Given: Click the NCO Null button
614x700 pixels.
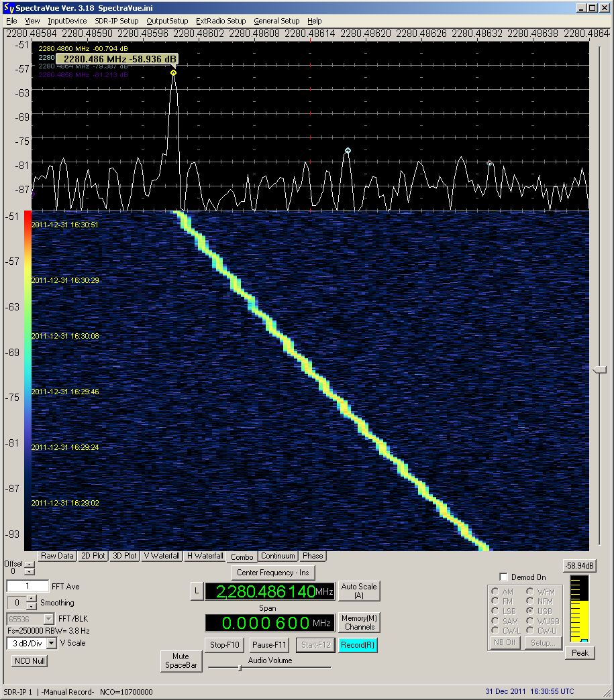Looking at the screenshot, I should [29, 660].
